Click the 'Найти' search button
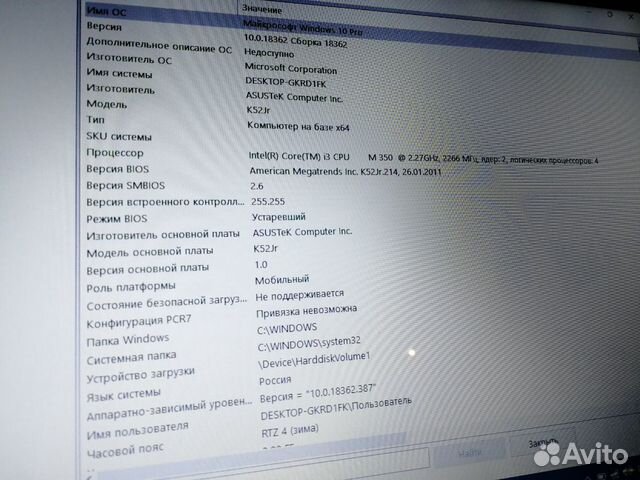Screen dimensions: 640x480 469,452
